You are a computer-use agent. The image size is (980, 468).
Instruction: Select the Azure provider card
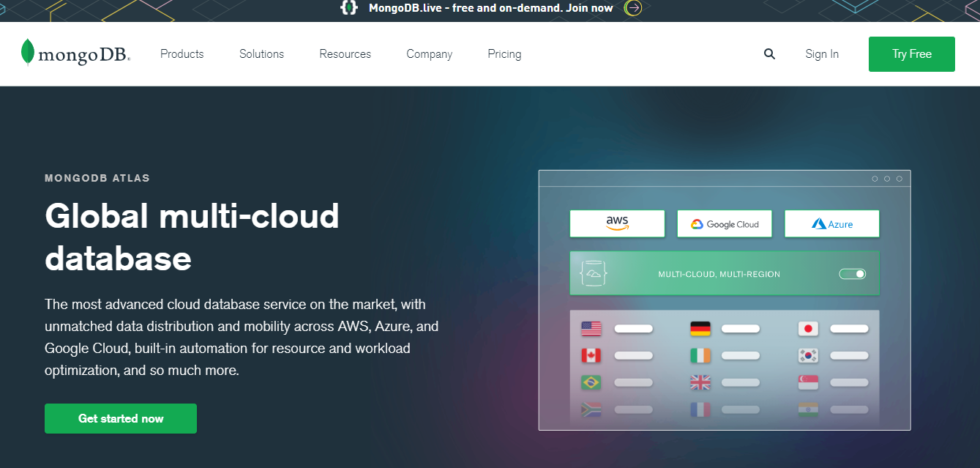(831, 223)
